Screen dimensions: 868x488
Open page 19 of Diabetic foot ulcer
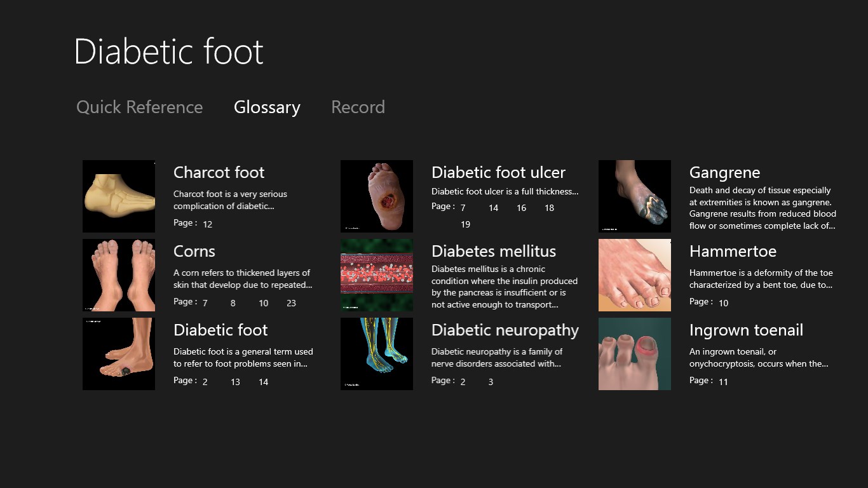[x=465, y=224]
